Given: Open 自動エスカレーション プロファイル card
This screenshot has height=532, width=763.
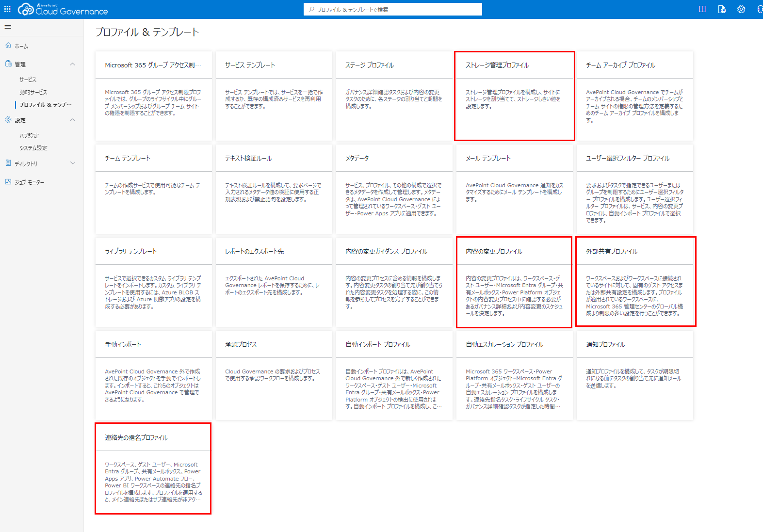Looking at the screenshot, I should point(514,375).
